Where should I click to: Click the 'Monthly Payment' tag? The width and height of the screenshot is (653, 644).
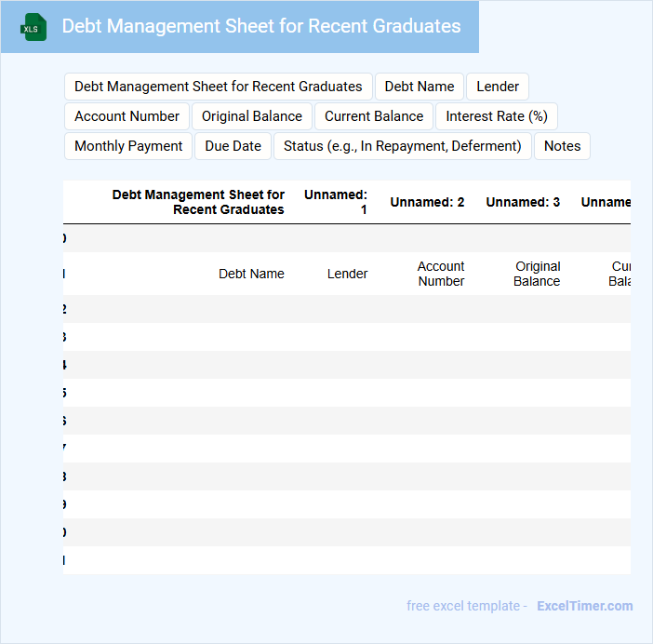[128, 146]
